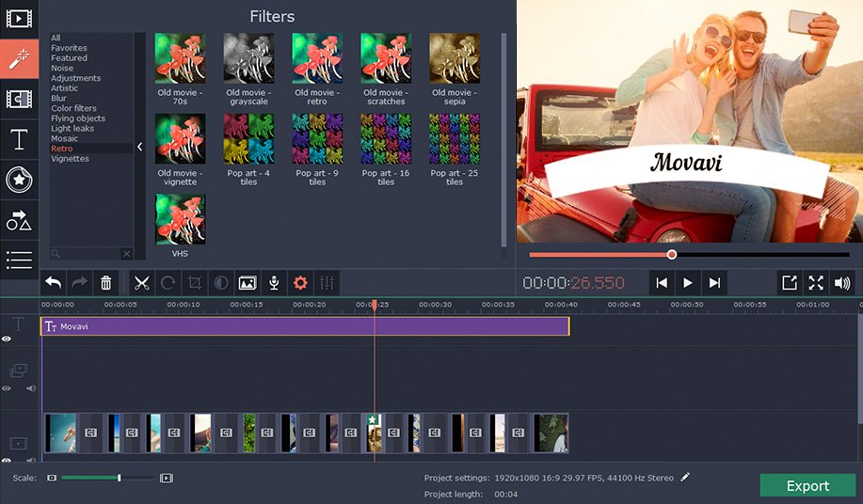Image resolution: width=863 pixels, height=504 pixels.
Task: Open the Stickers star tab
Action: click(x=19, y=180)
